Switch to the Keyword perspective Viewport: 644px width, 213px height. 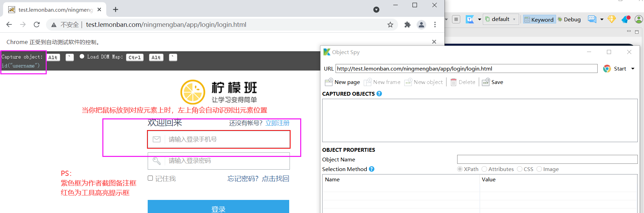[539, 20]
